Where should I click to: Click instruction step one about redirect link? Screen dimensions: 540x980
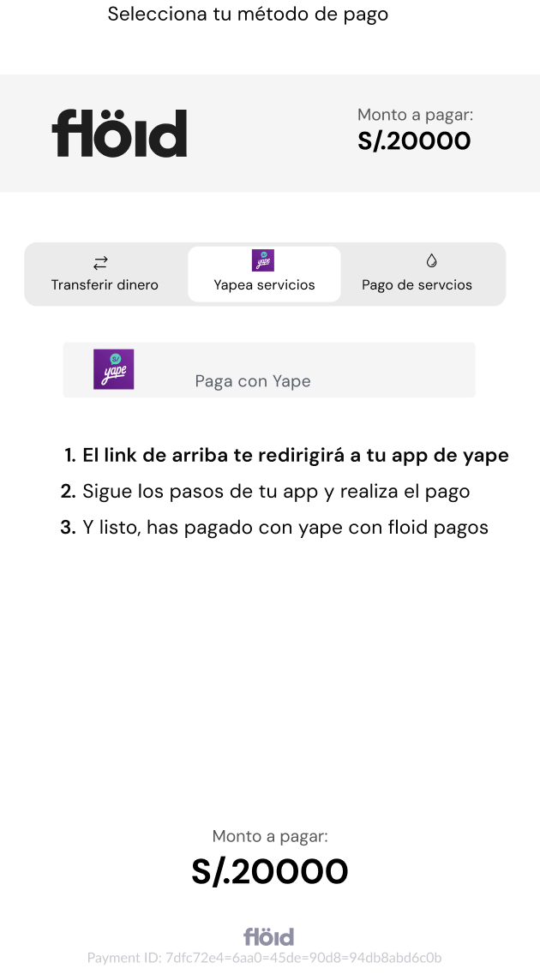(x=286, y=456)
